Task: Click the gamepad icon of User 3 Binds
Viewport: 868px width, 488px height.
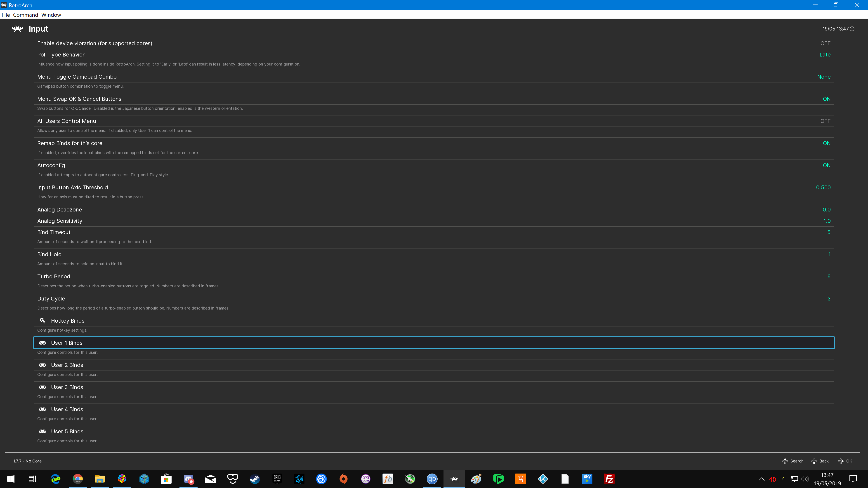Action: (x=42, y=387)
